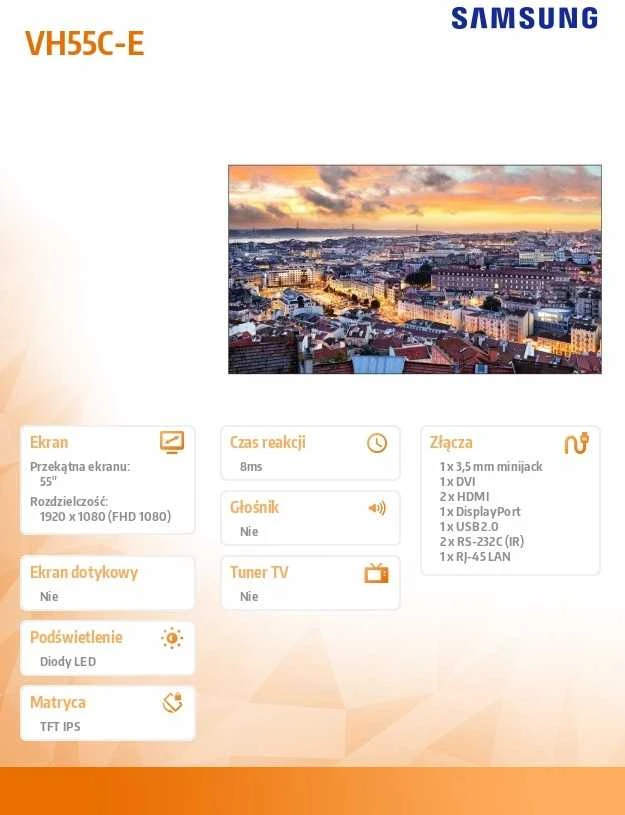The width and height of the screenshot is (625, 815).
Task: Click the VH55C-E model title
Action: 85,43
